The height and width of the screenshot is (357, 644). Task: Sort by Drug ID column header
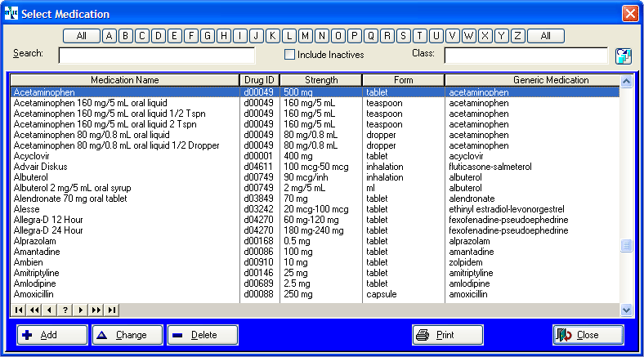click(259, 80)
